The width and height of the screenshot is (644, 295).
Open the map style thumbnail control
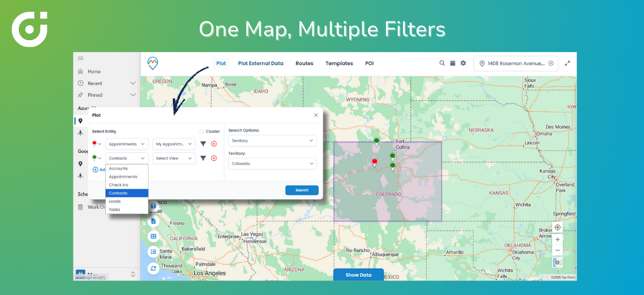(x=558, y=262)
